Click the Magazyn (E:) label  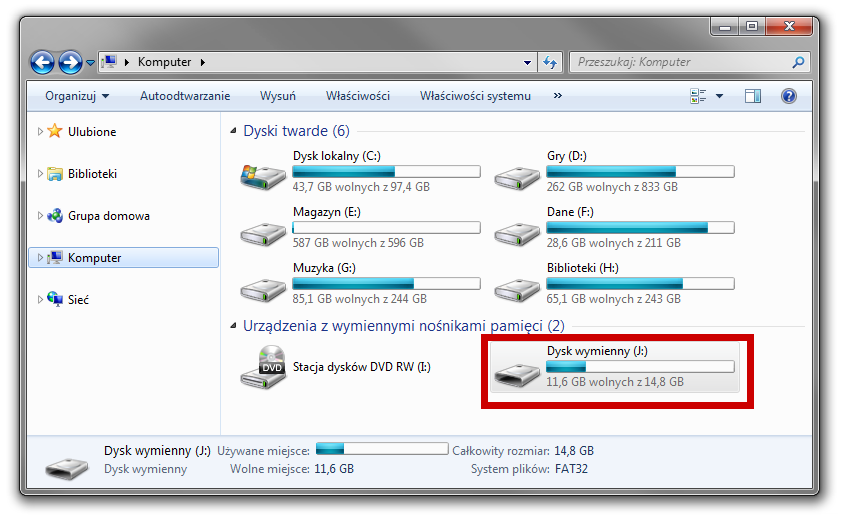(326, 212)
